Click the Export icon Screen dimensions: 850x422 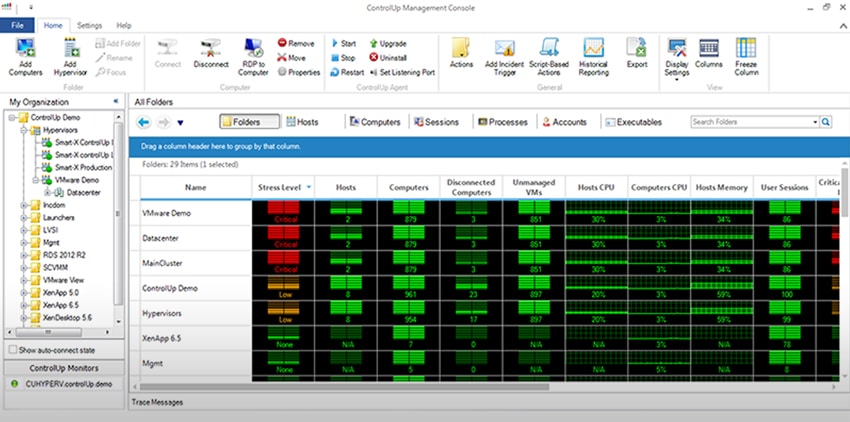[x=637, y=53]
